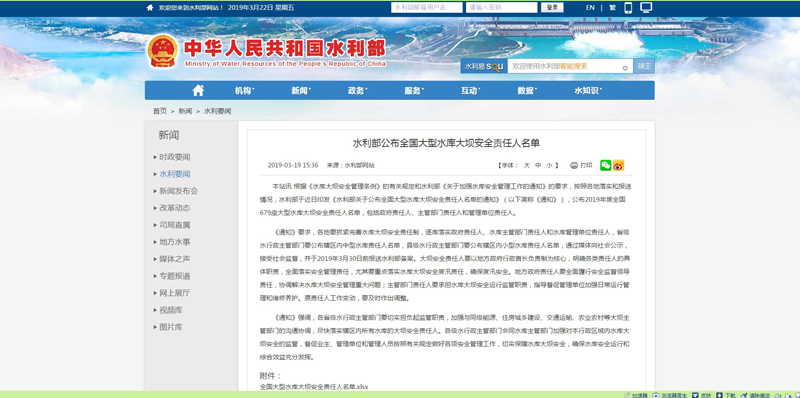Image resolution: width=800 pixels, height=398 pixels.
Task: Click the 打印 print link
Action: [x=586, y=165]
